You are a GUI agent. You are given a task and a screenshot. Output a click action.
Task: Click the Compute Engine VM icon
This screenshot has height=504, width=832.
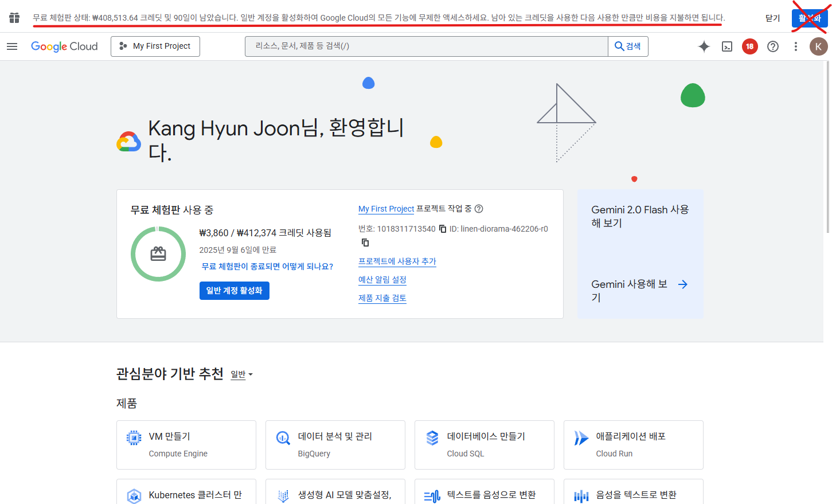point(134,438)
